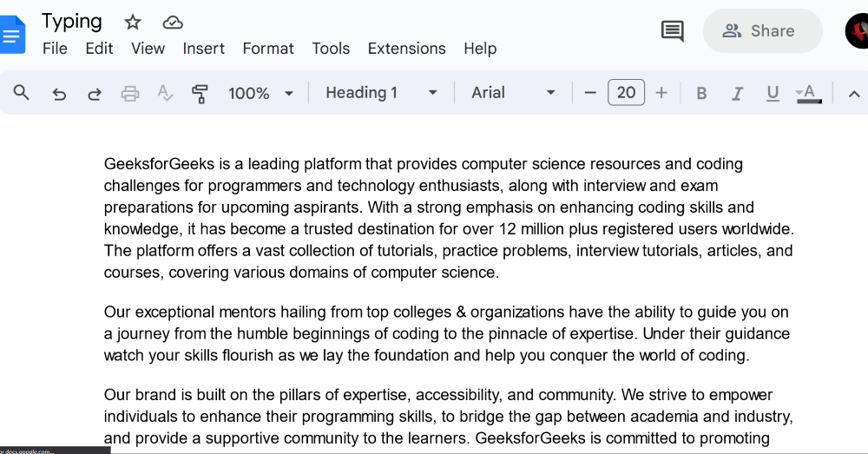Image resolution: width=868 pixels, height=454 pixels.
Task: Toggle bold formatting
Action: [x=701, y=94]
